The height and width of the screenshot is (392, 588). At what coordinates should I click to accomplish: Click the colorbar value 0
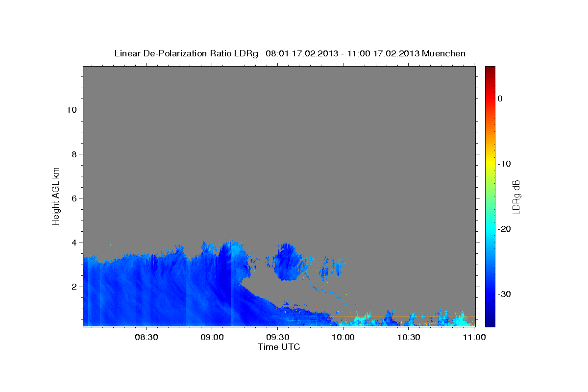click(x=500, y=98)
